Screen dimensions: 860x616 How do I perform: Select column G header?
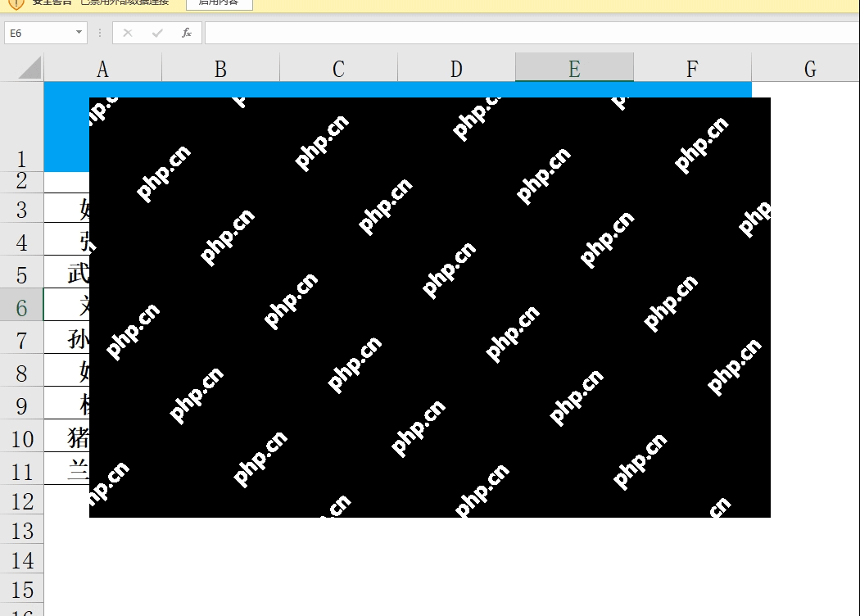(x=806, y=69)
